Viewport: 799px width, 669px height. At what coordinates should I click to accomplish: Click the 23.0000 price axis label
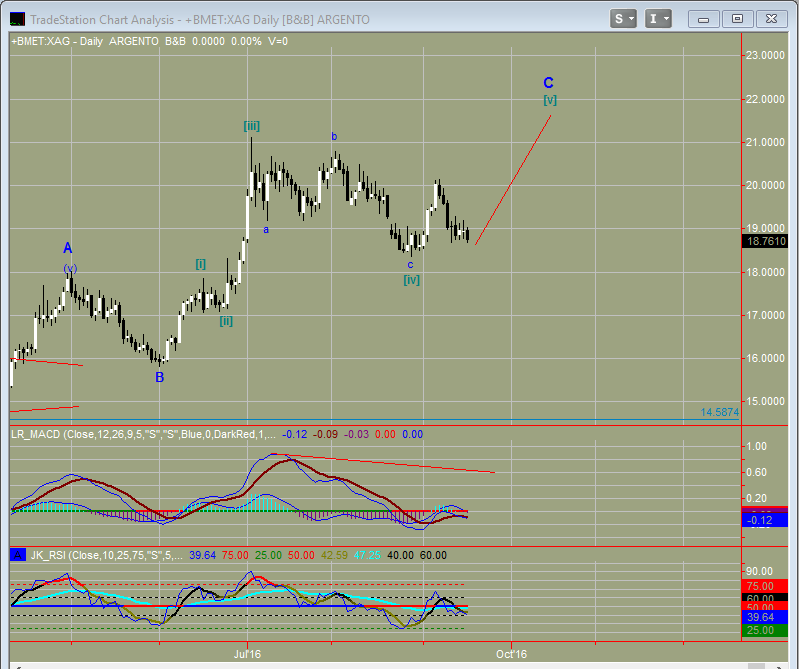[x=765, y=55]
